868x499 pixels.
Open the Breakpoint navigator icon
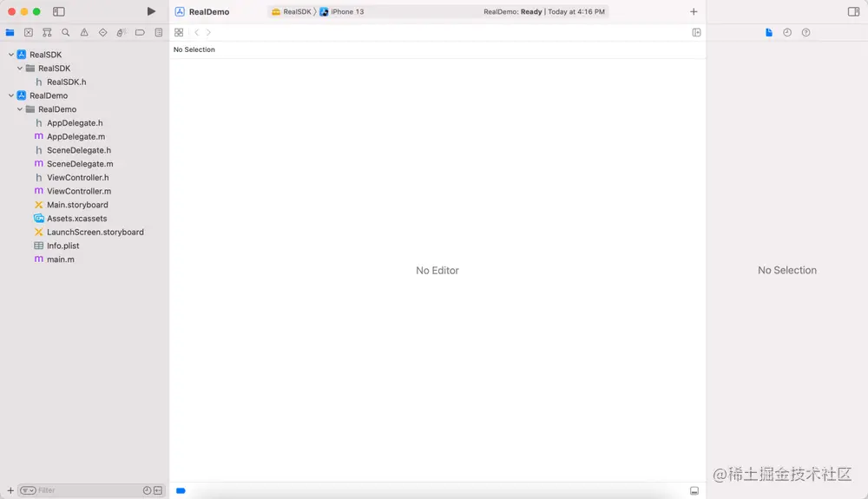[x=140, y=33]
